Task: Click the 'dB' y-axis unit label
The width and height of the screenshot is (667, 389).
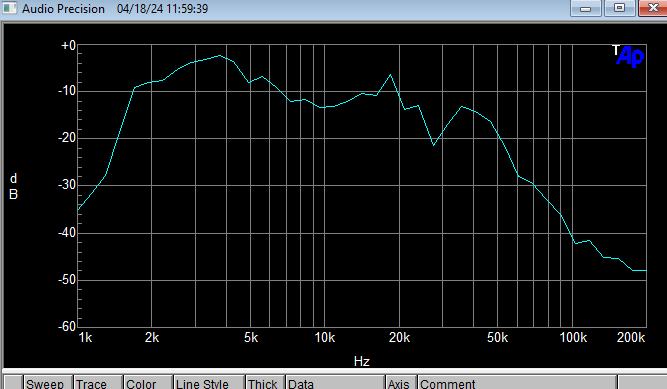Action: click(14, 186)
